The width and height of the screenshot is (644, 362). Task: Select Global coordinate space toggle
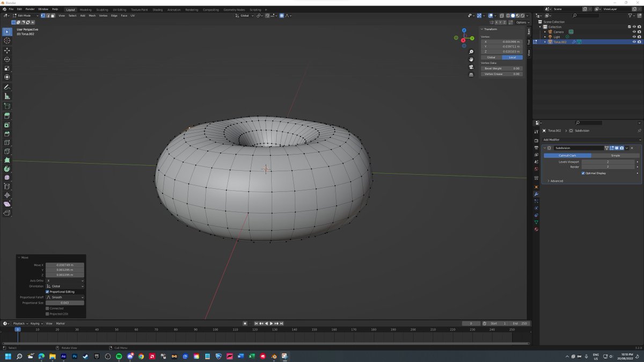click(x=491, y=57)
